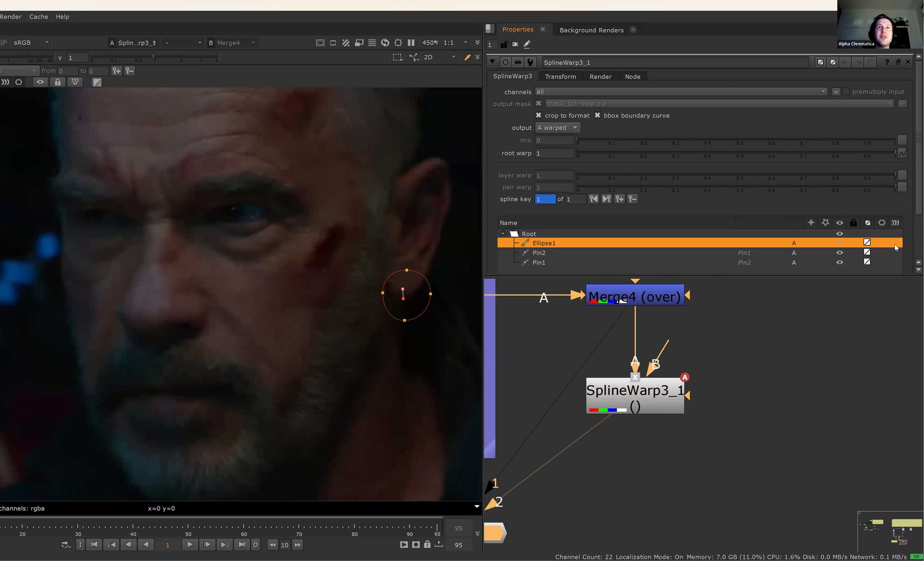
Task: Open the node help via the wrench icon
Action: 530,62
